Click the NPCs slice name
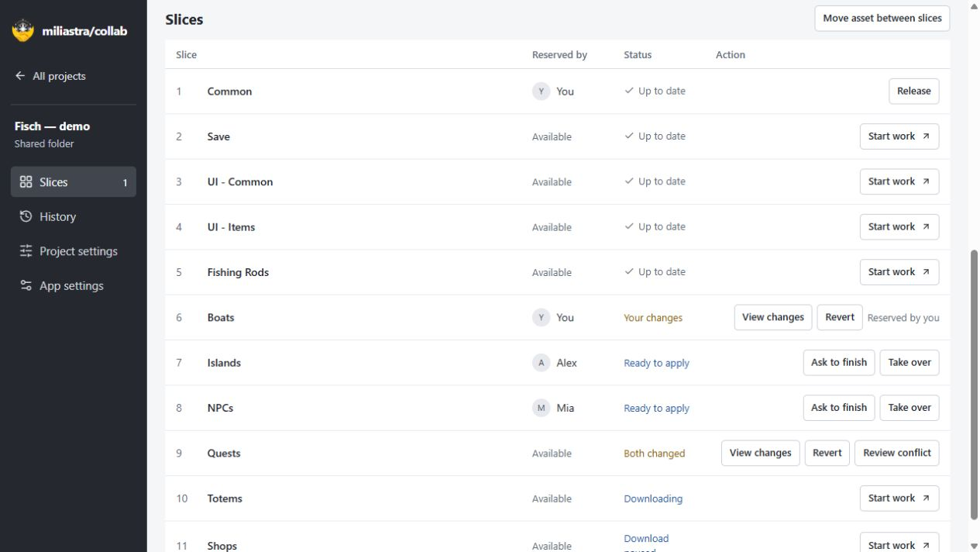 tap(220, 408)
